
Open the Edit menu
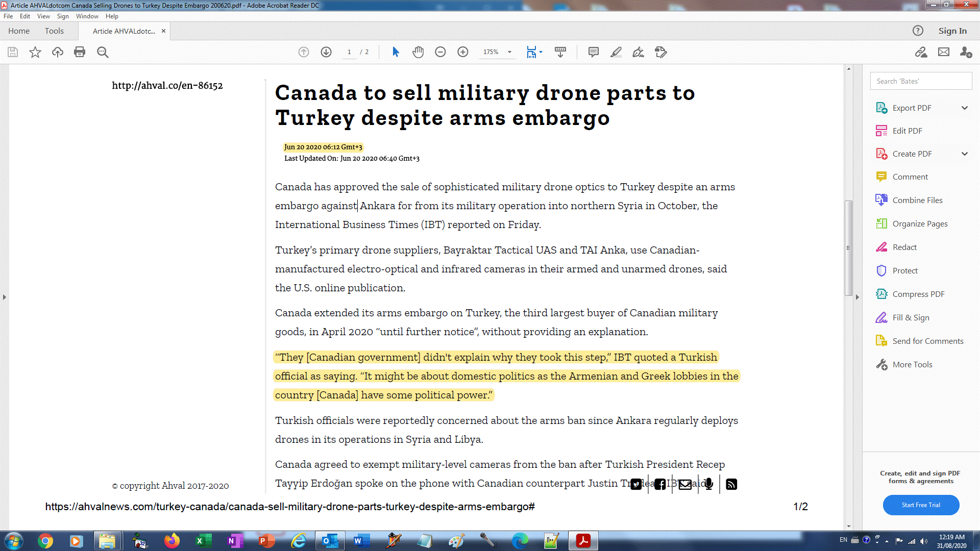click(25, 16)
